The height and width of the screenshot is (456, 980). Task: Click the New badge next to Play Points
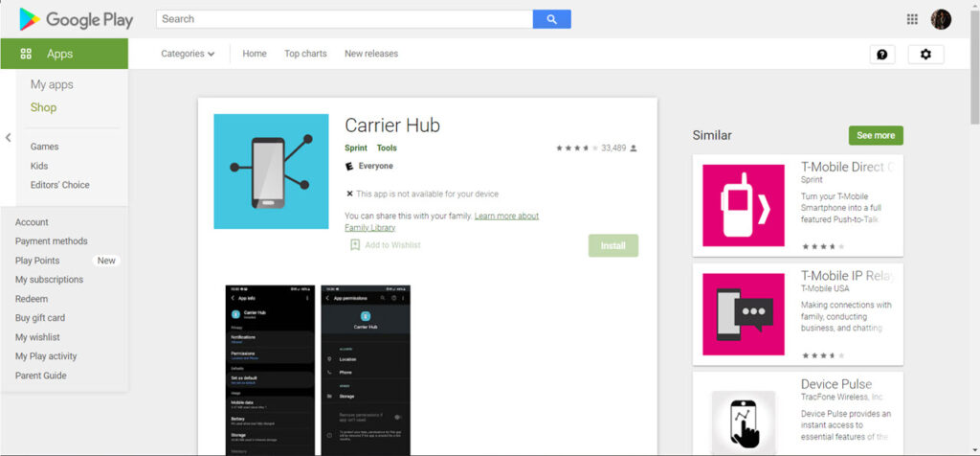click(x=106, y=261)
